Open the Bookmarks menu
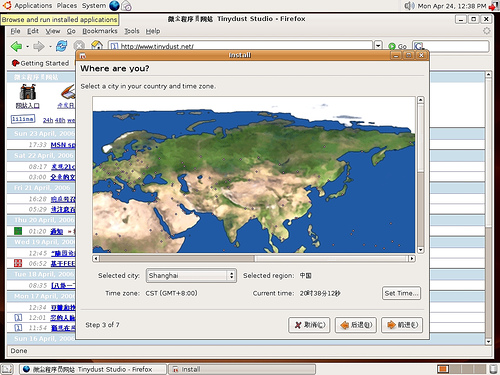Screen dimensions: 500x375 [x=100, y=31]
